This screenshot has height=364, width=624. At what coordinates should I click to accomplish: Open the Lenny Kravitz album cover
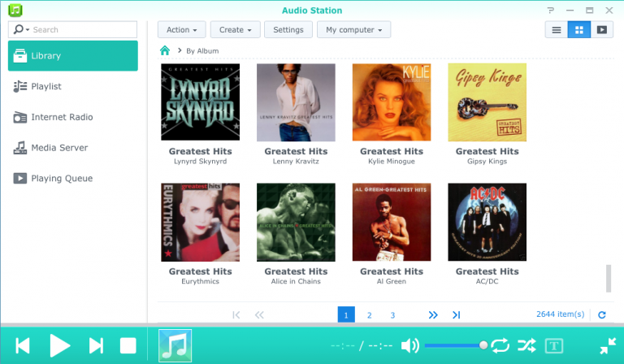click(296, 102)
